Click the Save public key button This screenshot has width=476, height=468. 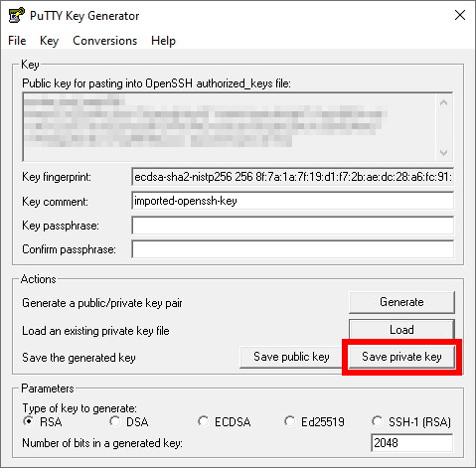[x=291, y=357]
